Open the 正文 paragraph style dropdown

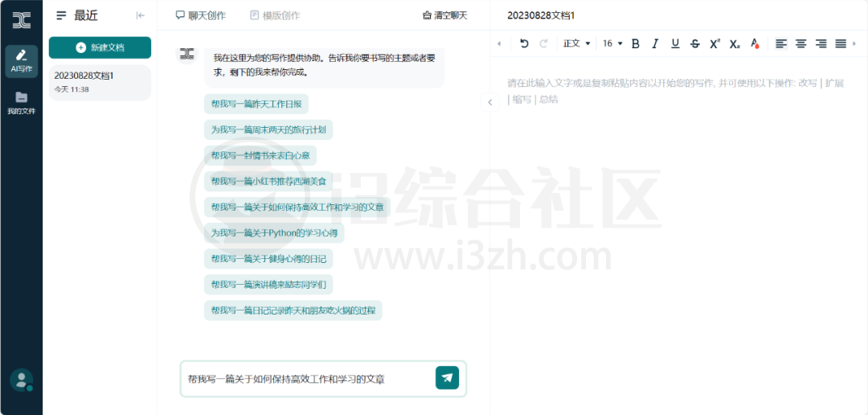pos(577,43)
